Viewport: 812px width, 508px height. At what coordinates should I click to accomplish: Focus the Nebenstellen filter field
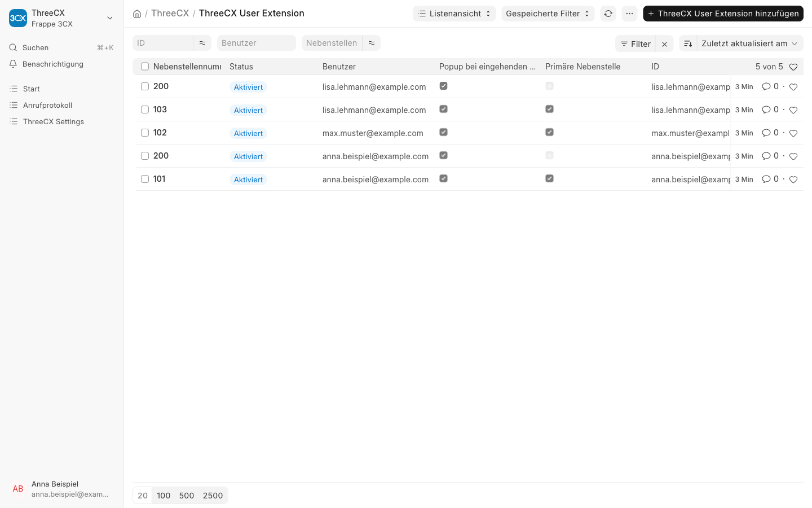coord(332,43)
